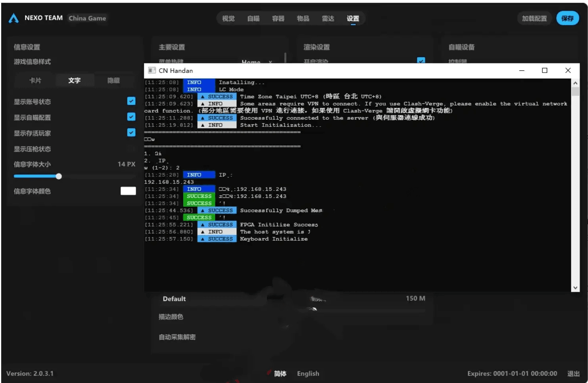
Task: Click the 信息字体大小 slider handle
Action: 59,176
